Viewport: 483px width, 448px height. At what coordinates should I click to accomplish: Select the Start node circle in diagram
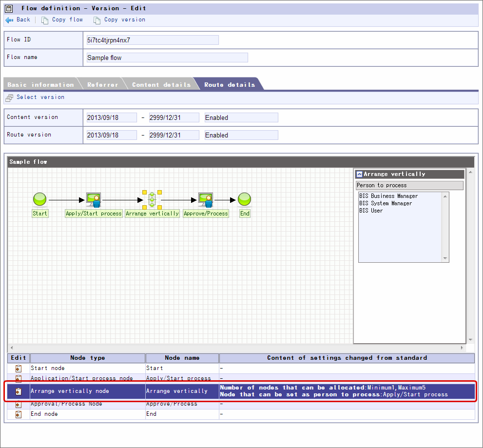click(x=40, y=199)
